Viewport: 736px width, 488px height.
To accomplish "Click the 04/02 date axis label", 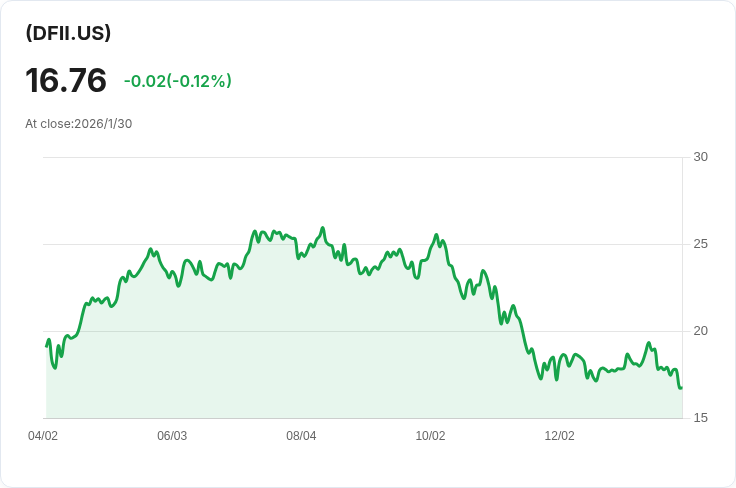I will click(43, 436).
